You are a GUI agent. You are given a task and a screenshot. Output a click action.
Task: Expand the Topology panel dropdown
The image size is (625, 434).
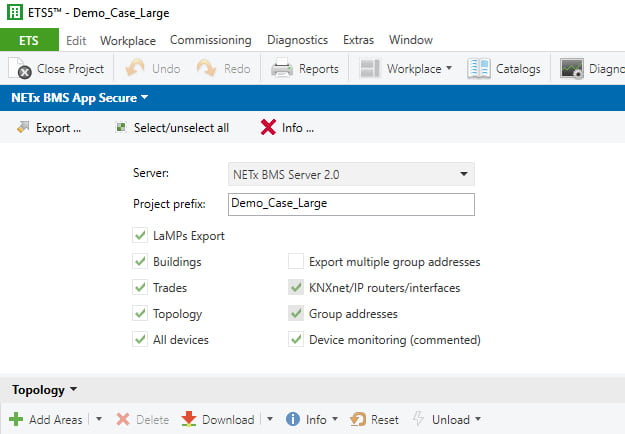[x=73, y=389]
